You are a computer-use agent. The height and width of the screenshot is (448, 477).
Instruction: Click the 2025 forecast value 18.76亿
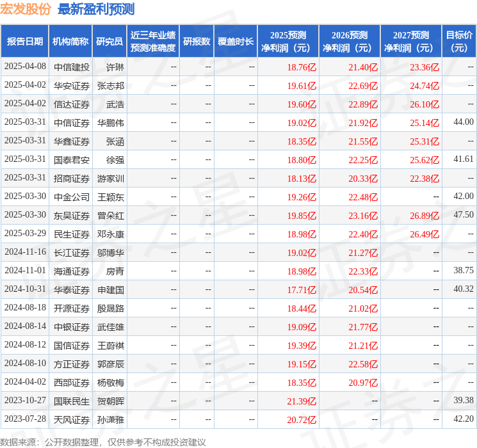point(302,67)
